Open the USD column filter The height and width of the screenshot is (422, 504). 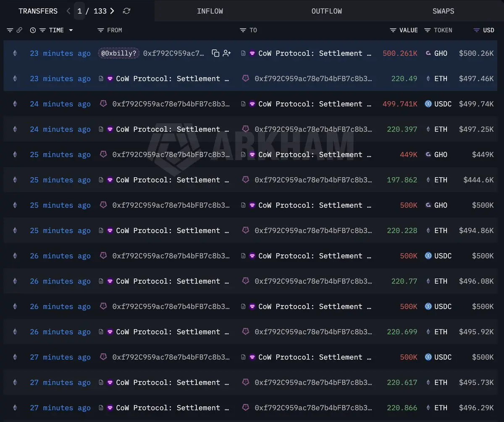click(x=476, y=30)
